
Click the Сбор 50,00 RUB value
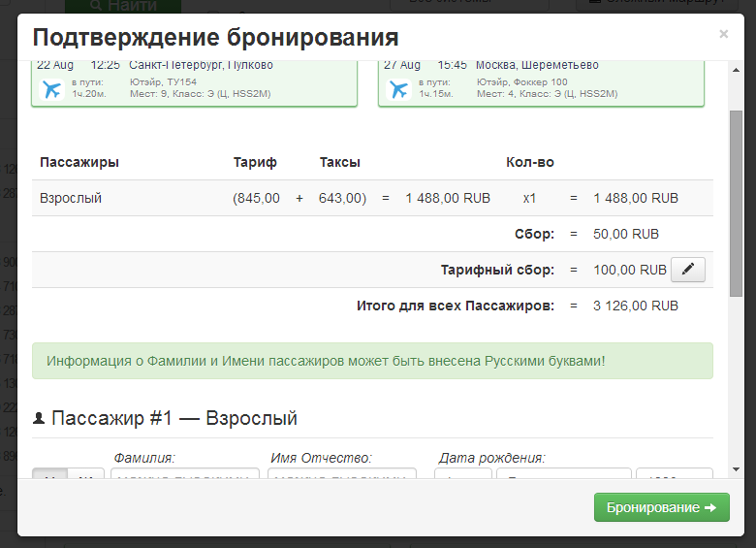click(x=626, y=234)
